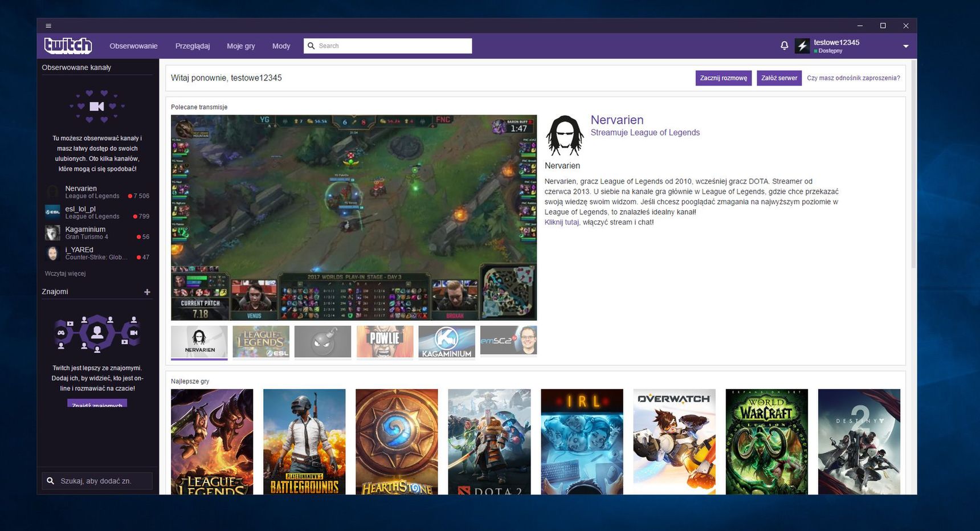Click Znajomi section heading

55,292
